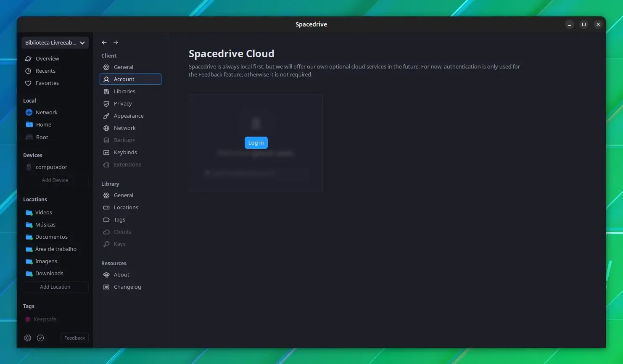The height and width of the screenshot is (364, 623).
Task: Click the job manager checkmark circle icon
Action: [40, 338]
